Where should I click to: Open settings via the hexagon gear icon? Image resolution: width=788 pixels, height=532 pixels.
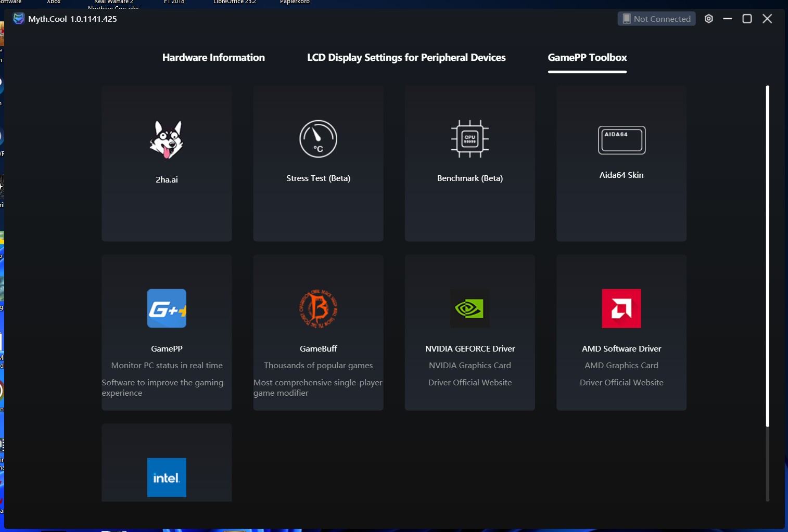click(708, 19)
